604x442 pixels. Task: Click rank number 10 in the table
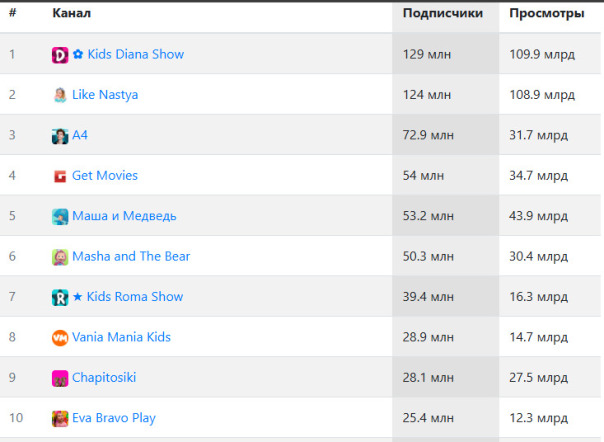tap(16, 418)
